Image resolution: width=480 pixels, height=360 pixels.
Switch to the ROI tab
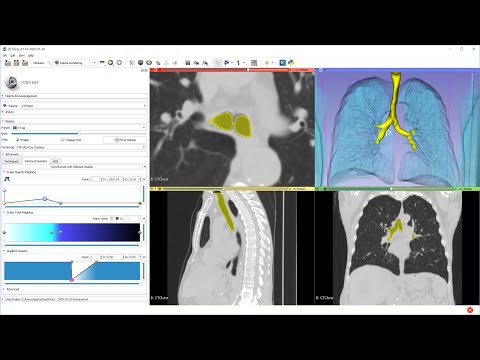(x=55, y=161)
